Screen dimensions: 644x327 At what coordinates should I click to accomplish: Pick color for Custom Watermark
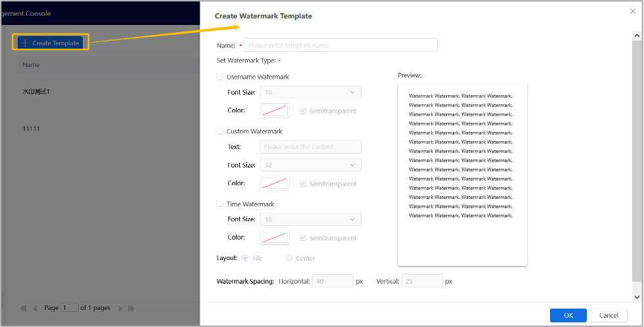[x=275, y=183]
